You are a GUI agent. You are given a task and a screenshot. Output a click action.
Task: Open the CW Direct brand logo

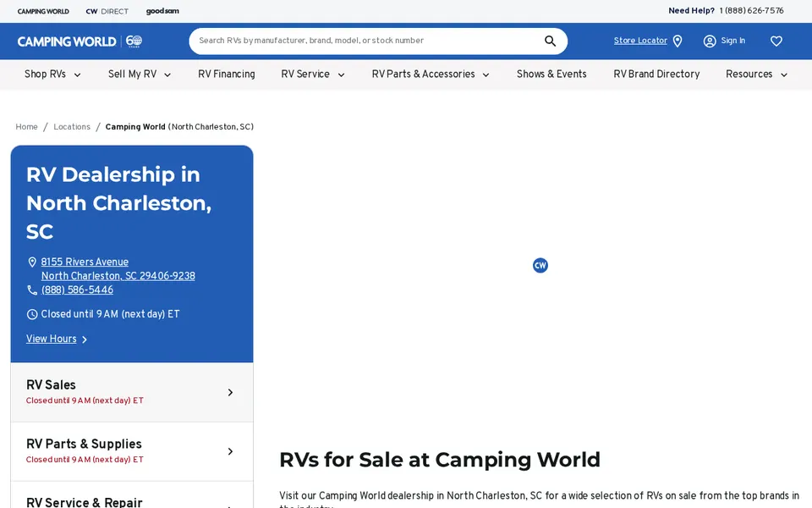point(107,11)
